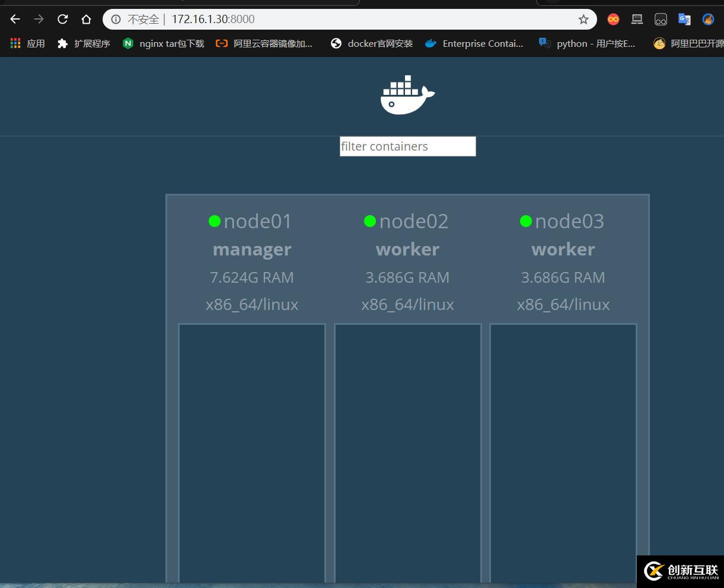Image resolution: width=724 pixels, height=588 pixels.
Task: Open the nginx tar包下载 bookmark
Action: (163, 43)
